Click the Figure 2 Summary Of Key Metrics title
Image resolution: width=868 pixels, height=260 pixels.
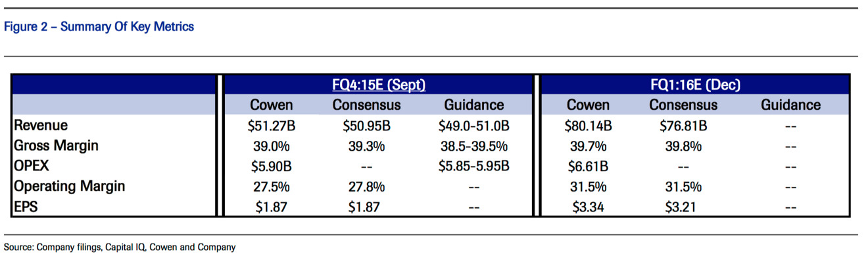(99, 27)
